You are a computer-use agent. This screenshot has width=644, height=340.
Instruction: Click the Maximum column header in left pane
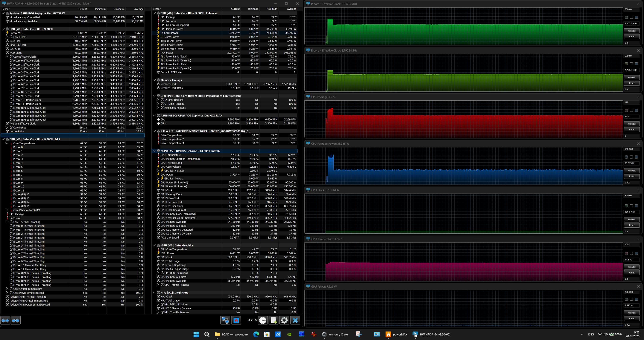point(116,9)
